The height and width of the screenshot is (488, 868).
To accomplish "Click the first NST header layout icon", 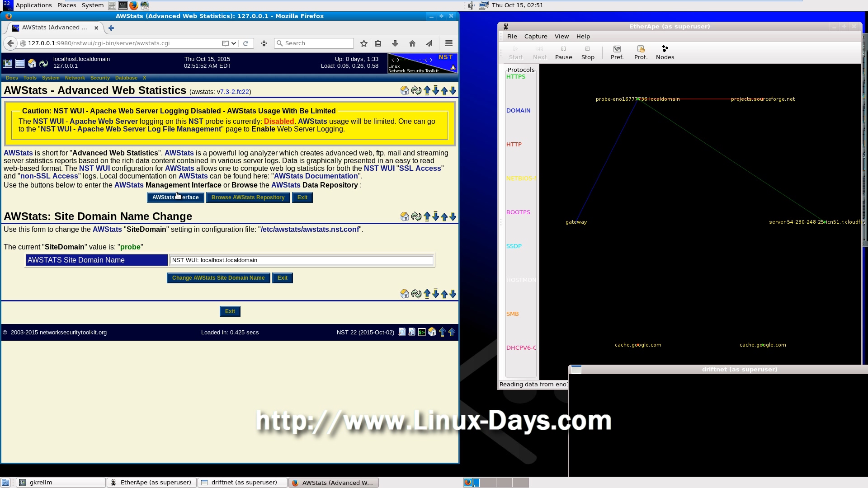I will (8, 64).
